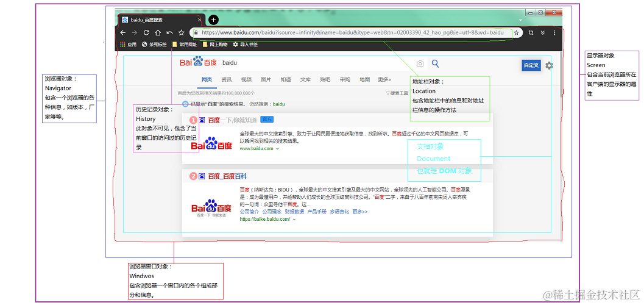The width and height of the screenshot is (644, 305).
Task: Close the baidu_百度搜索 tab
Action: click(200, 20)
